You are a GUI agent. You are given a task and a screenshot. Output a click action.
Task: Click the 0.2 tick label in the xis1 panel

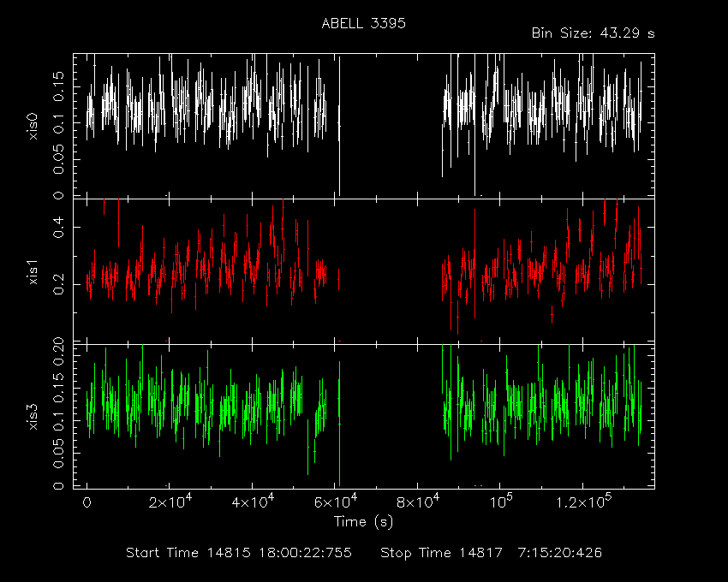click(x=58, y=284)
